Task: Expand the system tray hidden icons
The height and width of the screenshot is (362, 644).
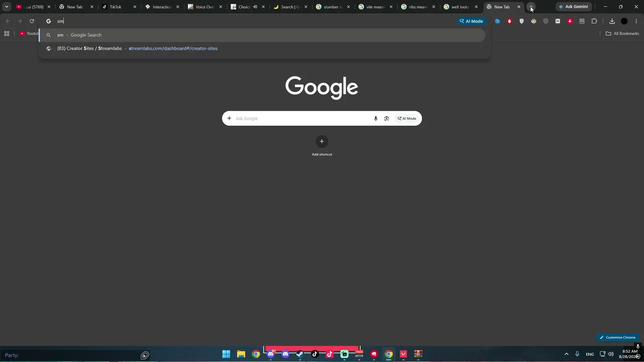Action: [566, 354]
